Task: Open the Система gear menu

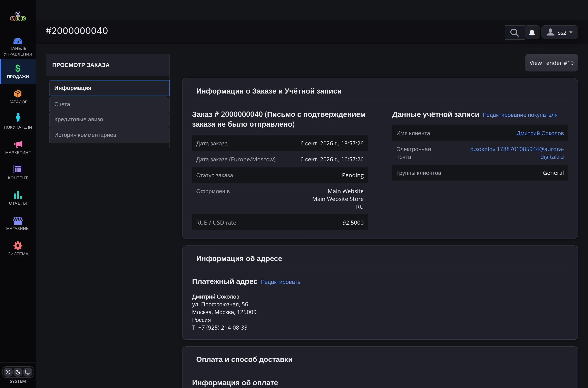Action: click(18, 249)
